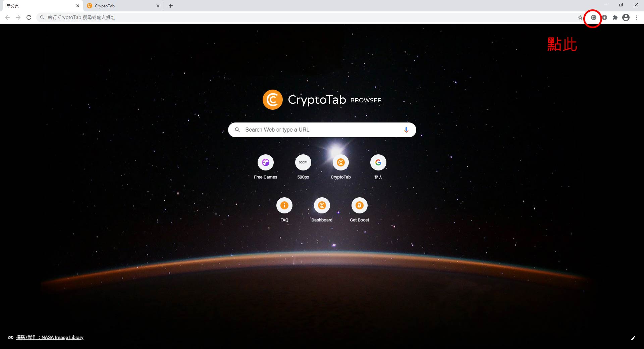Viewport: 644px width, 349px height.
Task: Open the Get Boost shortcut
Action: 360,210
